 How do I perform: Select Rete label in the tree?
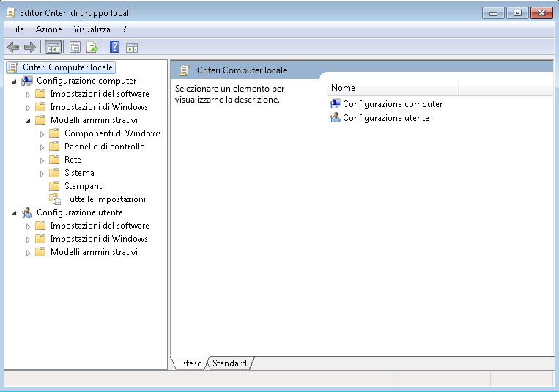(73, 160)
